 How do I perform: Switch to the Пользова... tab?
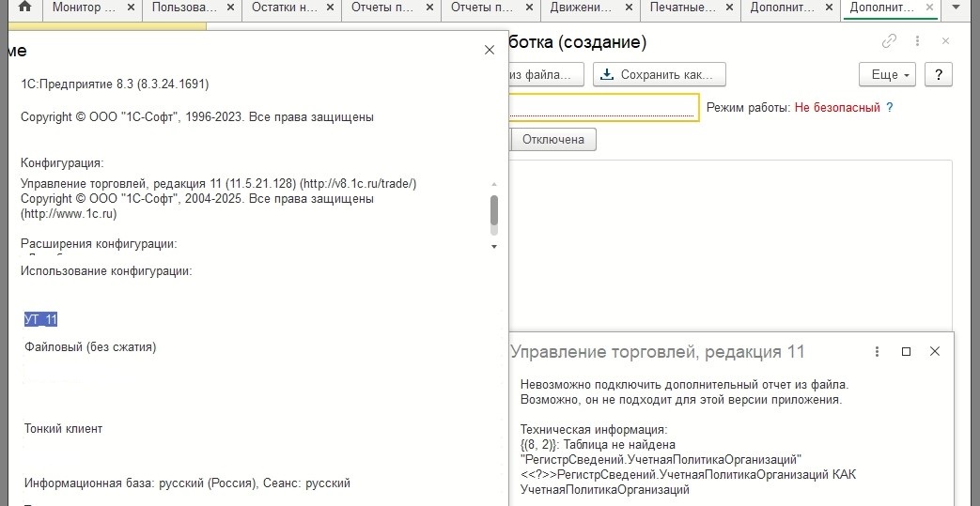pyautogui.click(x=184, y=8)
